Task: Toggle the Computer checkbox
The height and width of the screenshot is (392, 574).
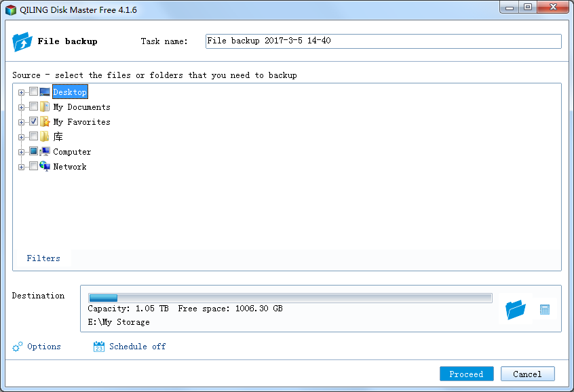Action: (33, 151)
